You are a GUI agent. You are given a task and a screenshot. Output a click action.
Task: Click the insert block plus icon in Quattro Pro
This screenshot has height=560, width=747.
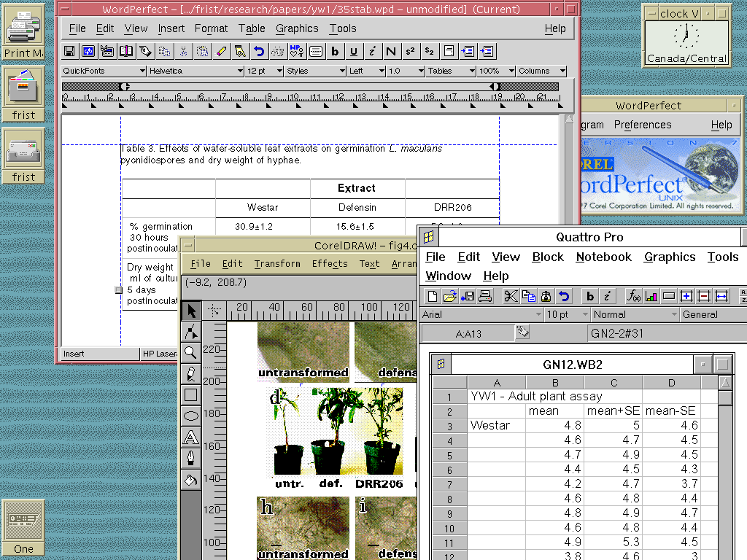click(686, 296)
